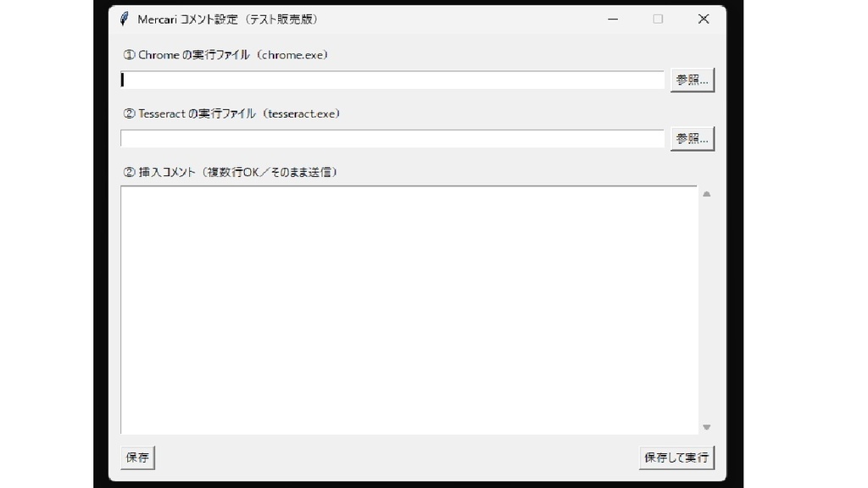868x488 pixels.
Task: Click the blinking cursor in the Chrome path box
Action: click(124, 79)
